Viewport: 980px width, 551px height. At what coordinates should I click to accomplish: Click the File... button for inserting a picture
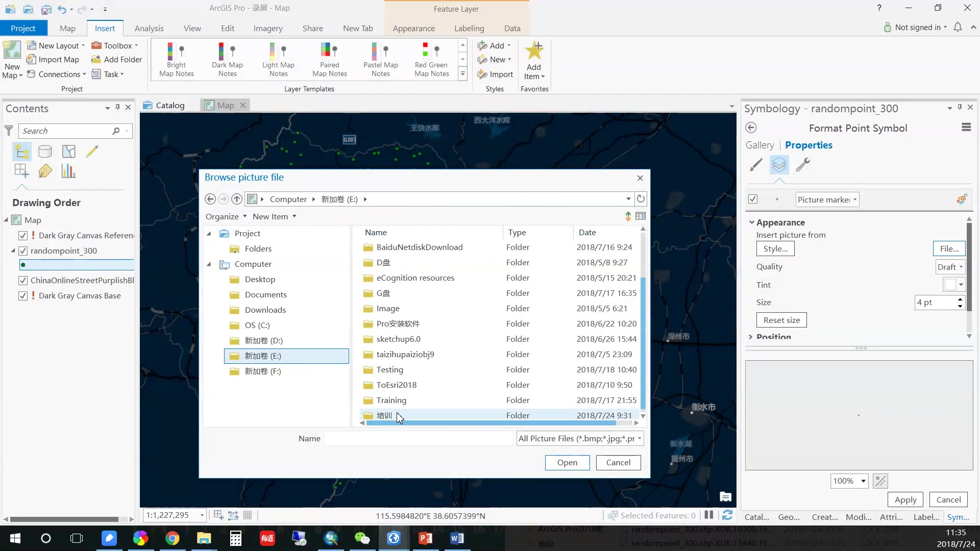tap(949, 248)
